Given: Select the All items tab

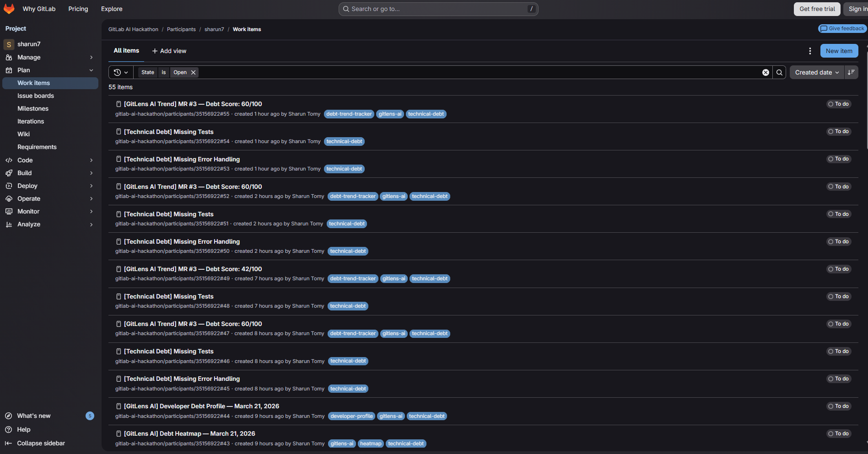Looking at the screenshot, I should point(126,51).
